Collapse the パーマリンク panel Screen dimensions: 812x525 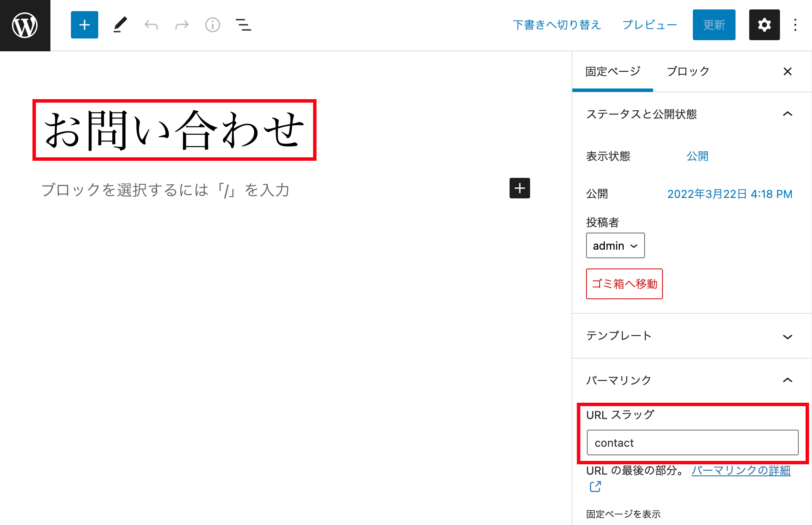(x=692, y=380)
